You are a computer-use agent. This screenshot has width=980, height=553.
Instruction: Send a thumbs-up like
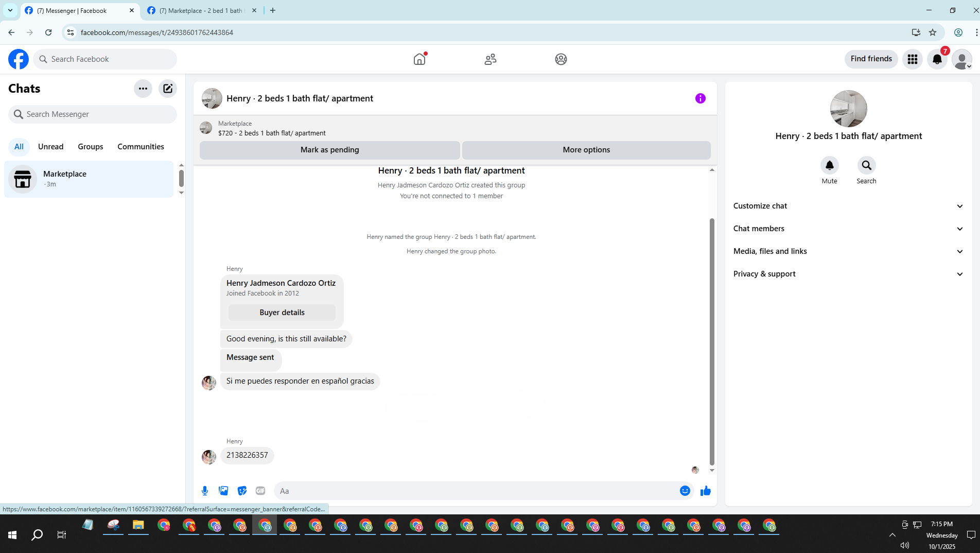point(706,491)
